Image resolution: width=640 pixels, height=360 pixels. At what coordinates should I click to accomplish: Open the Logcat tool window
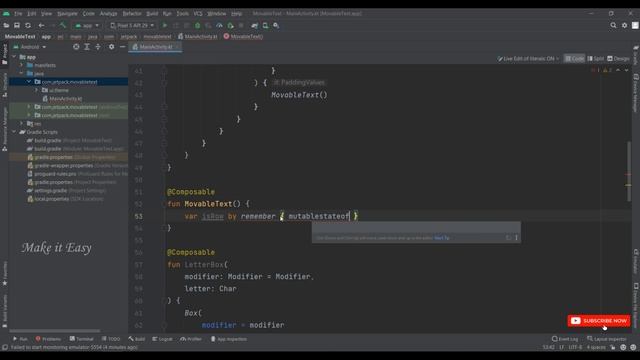[162, 339]
